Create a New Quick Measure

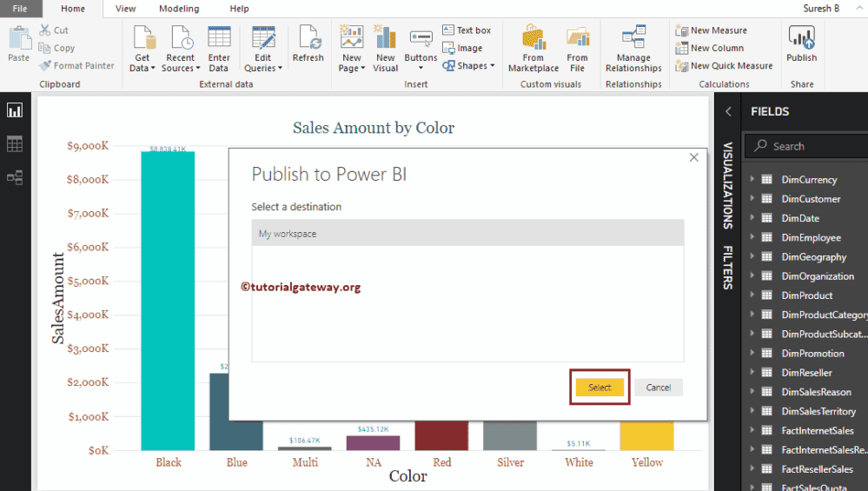click(x=724, y=65)
